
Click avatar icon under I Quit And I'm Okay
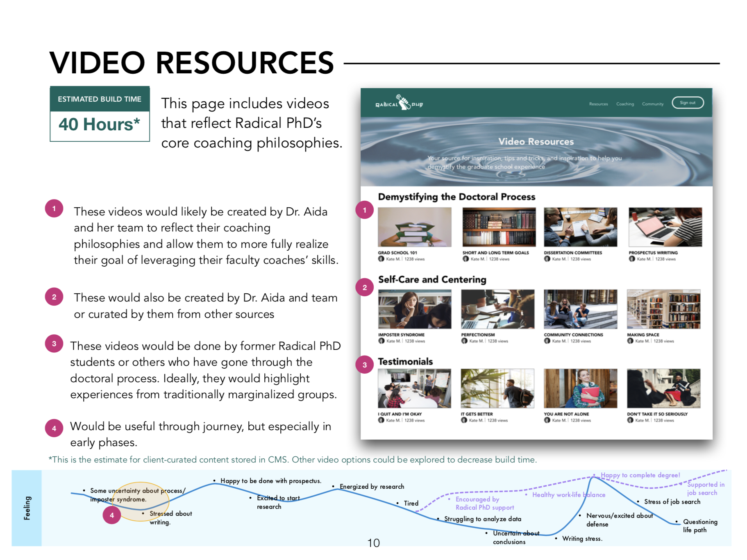381,420
